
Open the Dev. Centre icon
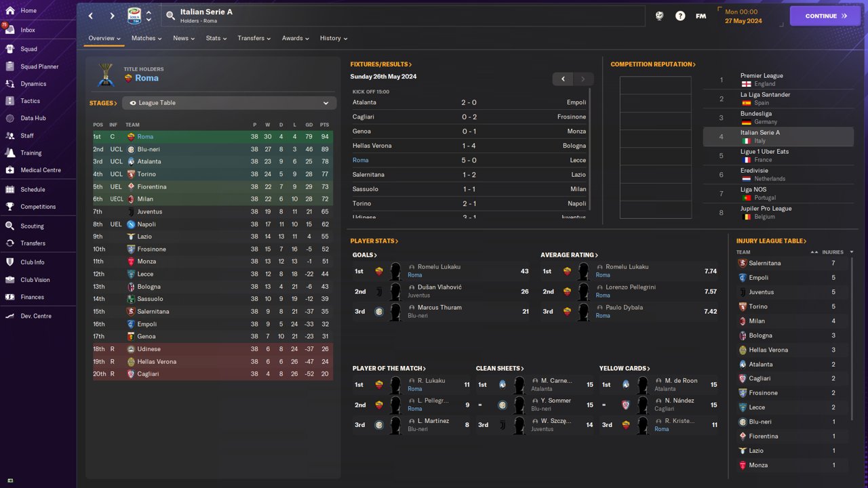pyautogui.click(x=9, y=316)
